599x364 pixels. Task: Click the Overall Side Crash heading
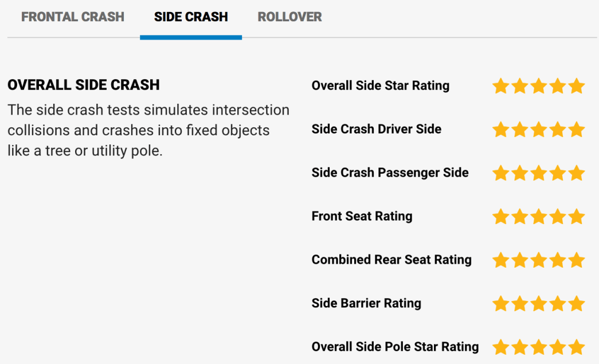click(84, 85)
